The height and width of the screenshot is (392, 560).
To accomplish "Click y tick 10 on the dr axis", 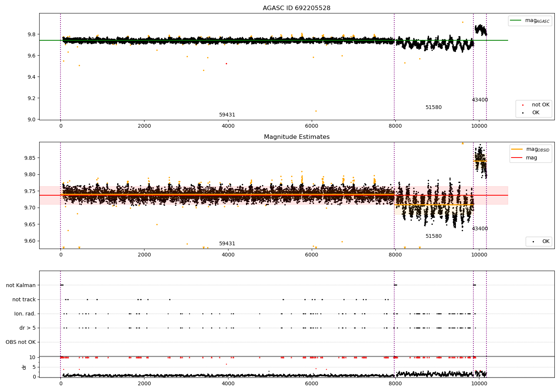I will click(x=32, y=357).
